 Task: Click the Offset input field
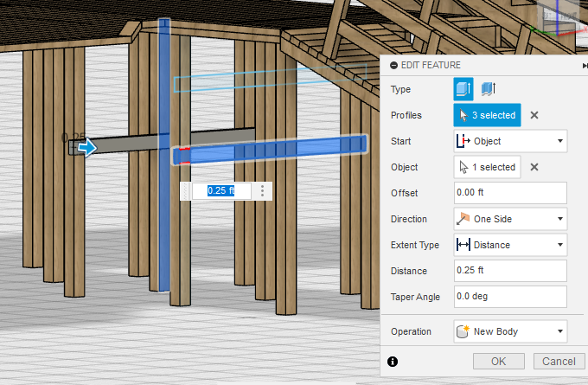[510, 192]
